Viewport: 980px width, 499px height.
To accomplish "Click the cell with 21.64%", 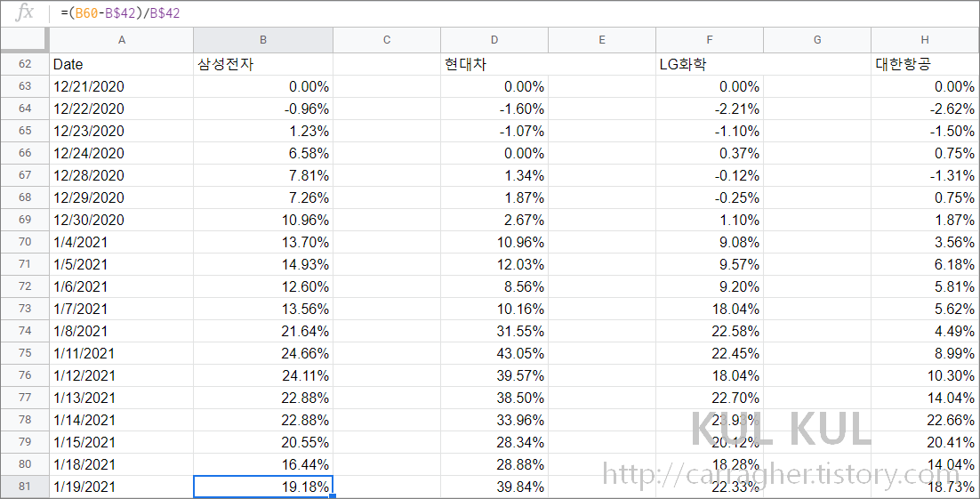I will (263, 331).
